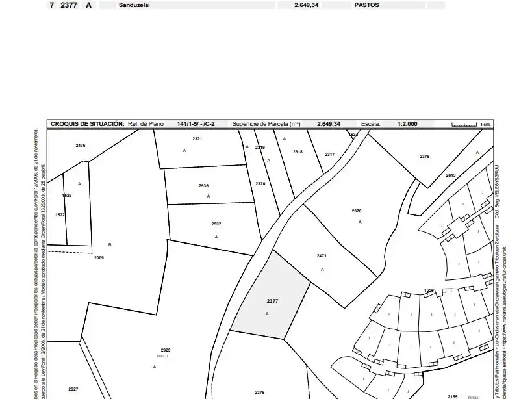Click parcel 2376 label on the map
Viewport: 532px width, 399px height.
click(260, 393)
